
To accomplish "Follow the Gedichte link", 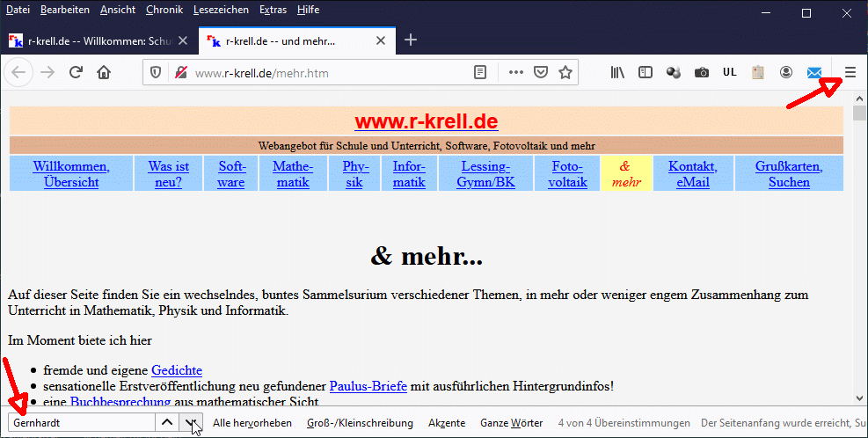I will (x=177, y=370).
